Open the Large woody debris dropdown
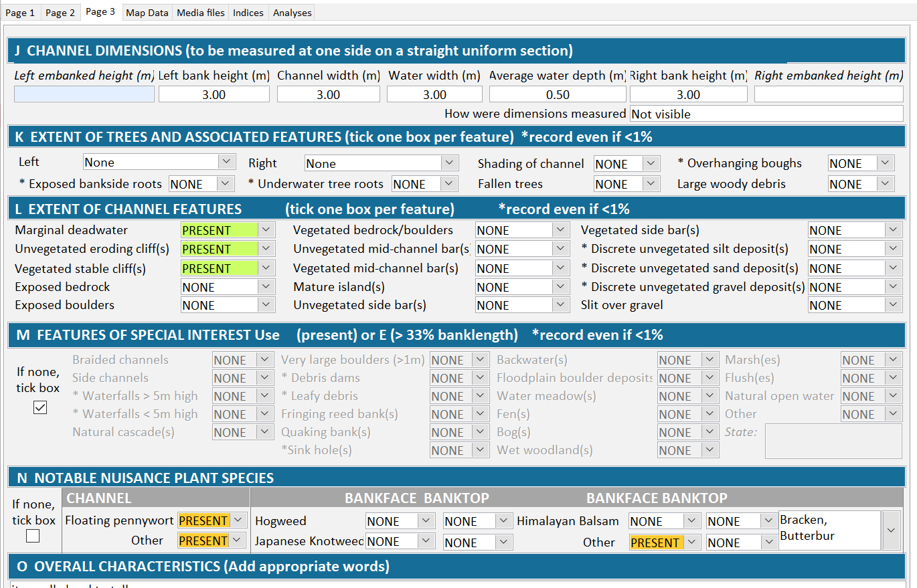 (861, 184)
